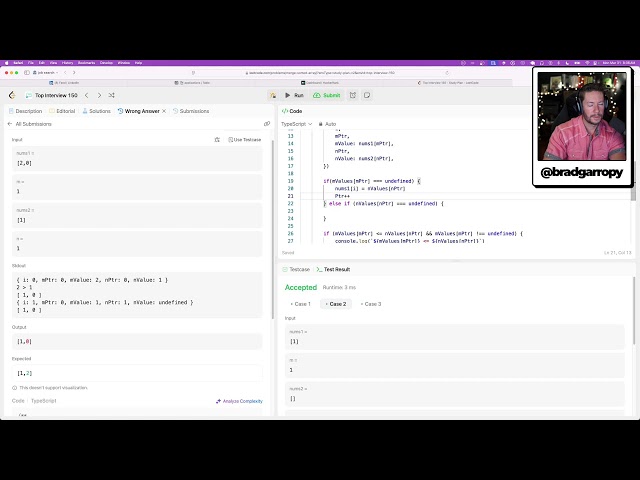Switch to the LinkedIn browser tab
640x480 pixels.
click(x=64, y=82)
